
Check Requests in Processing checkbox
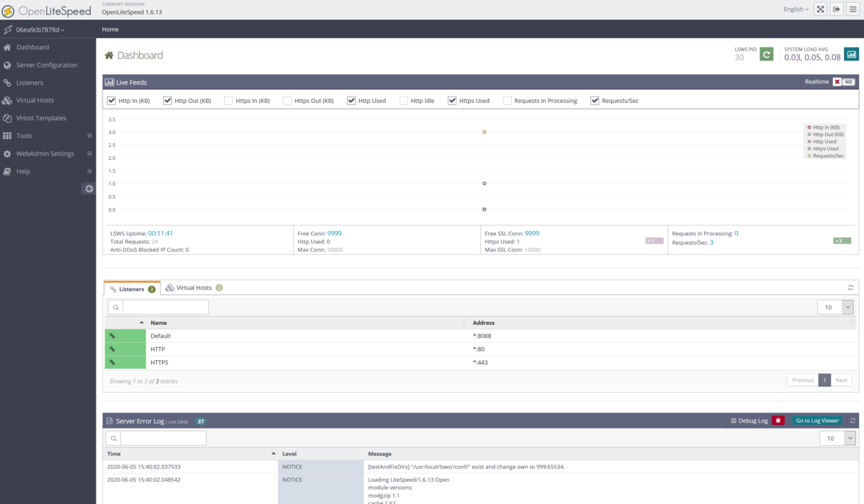[x=508, y=101]
